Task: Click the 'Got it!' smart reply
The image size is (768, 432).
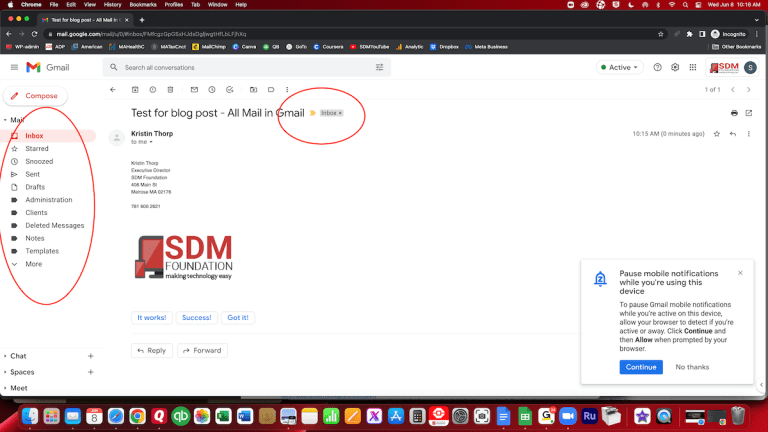Action: click(238, 317)
